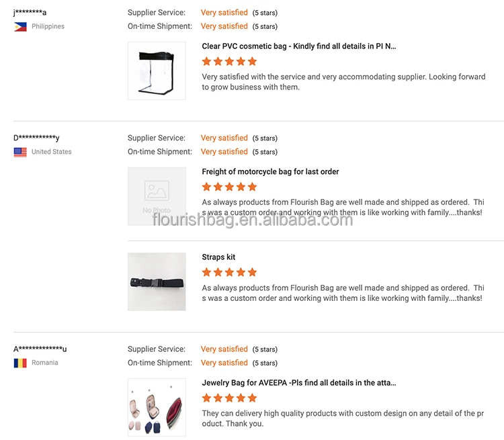Click star rating under Freight of motorcycle bag
Viewport: 504px width, 440px height.
click(x=229, y=187)
